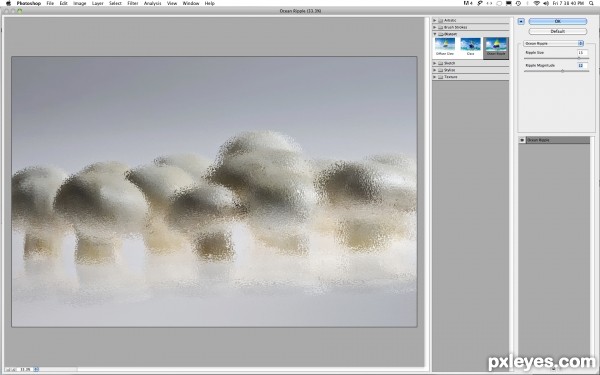Expand the Texture filter folder

click(x=435, y=77)
